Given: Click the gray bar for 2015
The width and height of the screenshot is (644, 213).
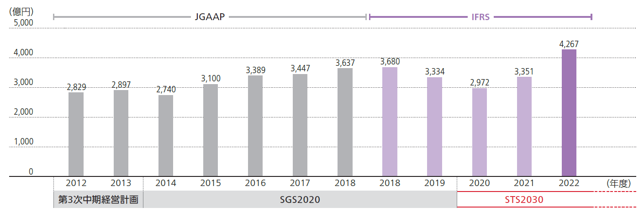Looking at the screenshot, I should (211, 130).
